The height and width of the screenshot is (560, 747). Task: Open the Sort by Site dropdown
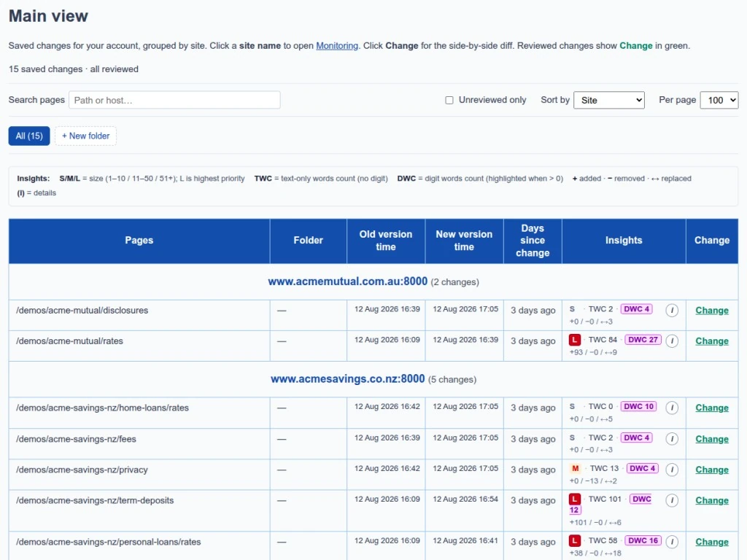[x=609, y=100]
